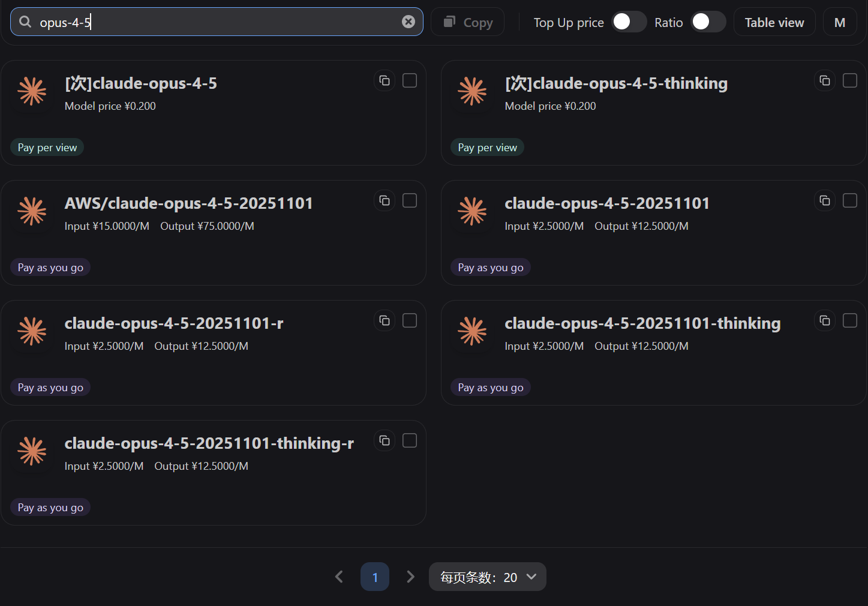Viewport: 868px width, 606px height.
Task: Click Pay per view tag on [次]claude-opus-4-5-thinking
Action: point(487,148)
